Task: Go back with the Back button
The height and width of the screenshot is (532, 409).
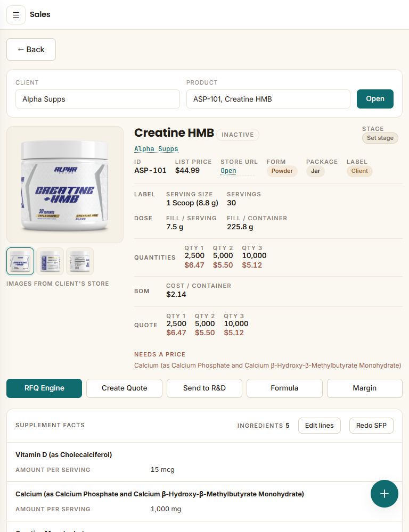Action: click(31, 49)
